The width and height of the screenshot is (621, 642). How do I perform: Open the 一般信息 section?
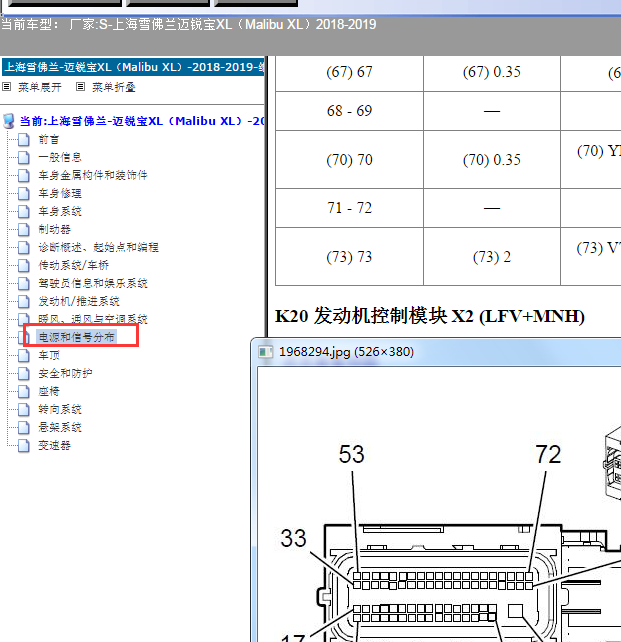60,158
